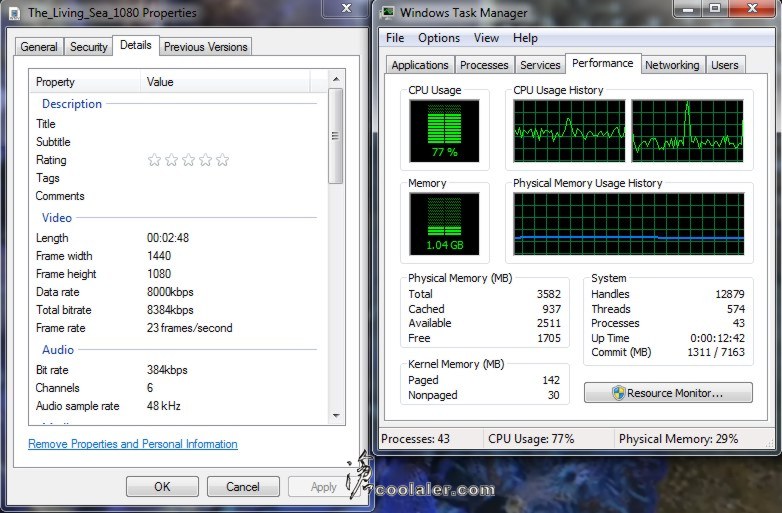Open the Users tab
Viewport: 782px width, 513px height.
click(725, 65)
